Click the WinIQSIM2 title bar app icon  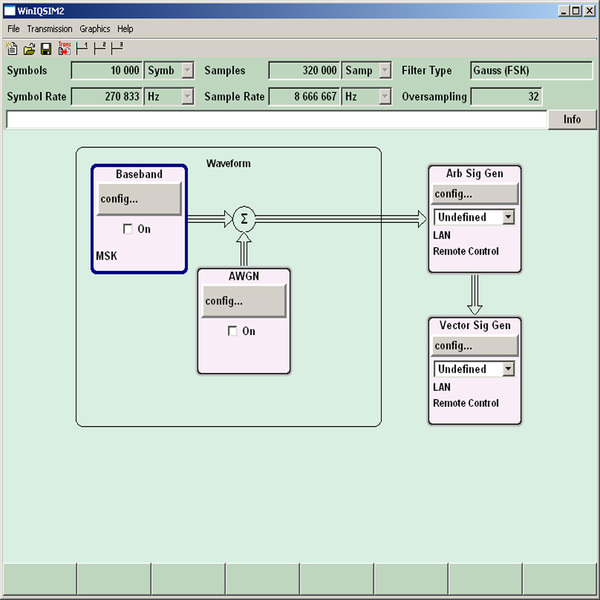click(x=10, y=11)
